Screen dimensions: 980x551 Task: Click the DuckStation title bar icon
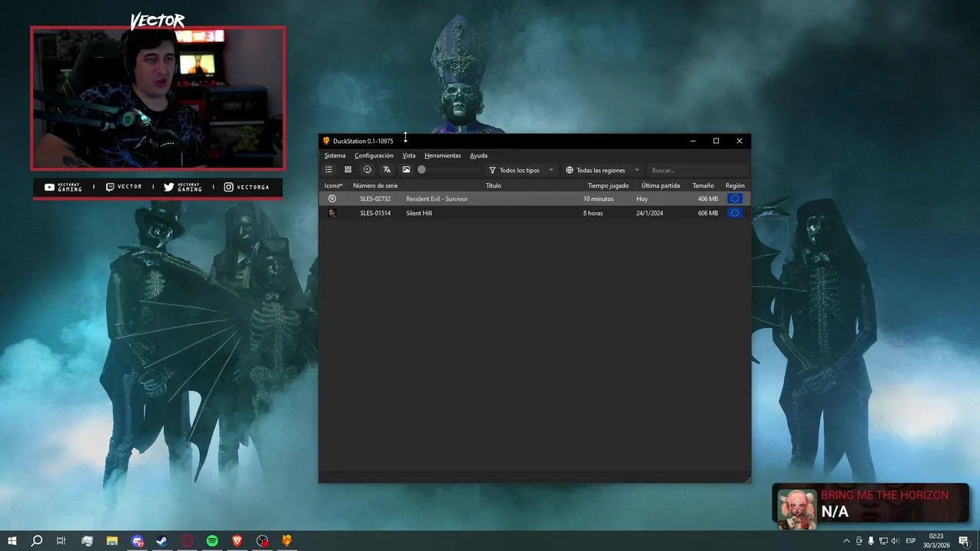pyautogui.click(x=326, y=141)
